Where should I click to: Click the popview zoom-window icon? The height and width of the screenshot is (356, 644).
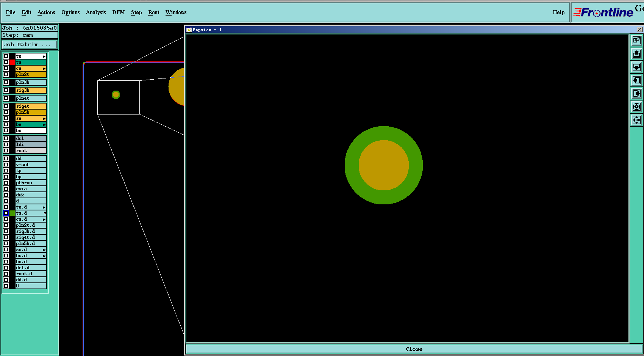636,40
